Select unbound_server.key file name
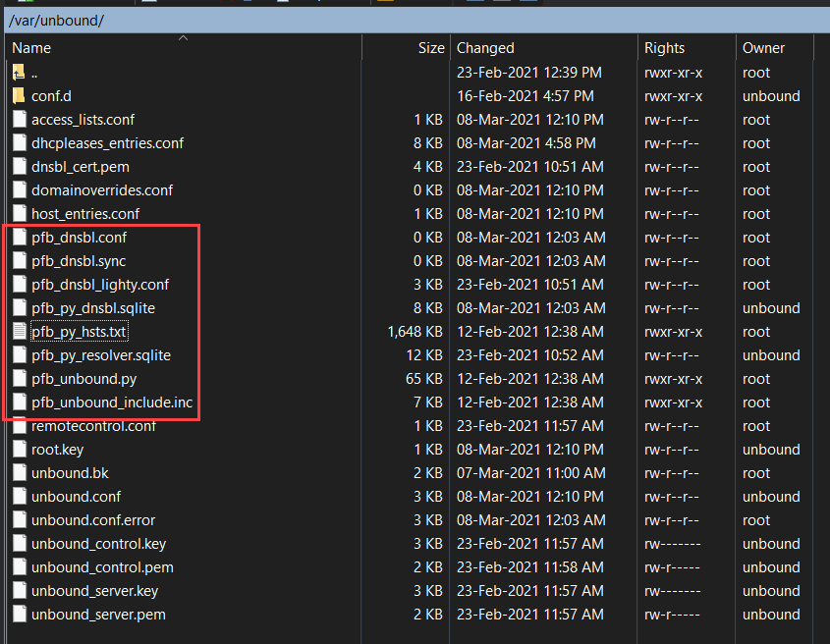830x644 pixels. click(94, 591)
